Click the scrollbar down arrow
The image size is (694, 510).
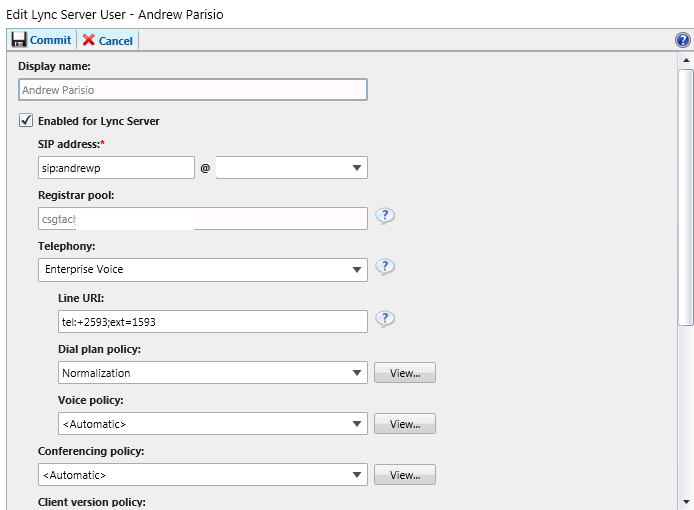click(686, 502)
